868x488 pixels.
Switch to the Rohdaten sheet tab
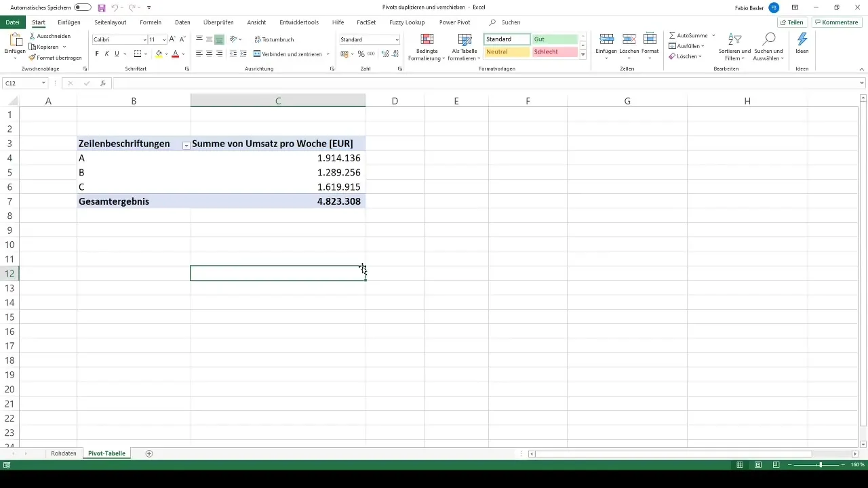64,453
